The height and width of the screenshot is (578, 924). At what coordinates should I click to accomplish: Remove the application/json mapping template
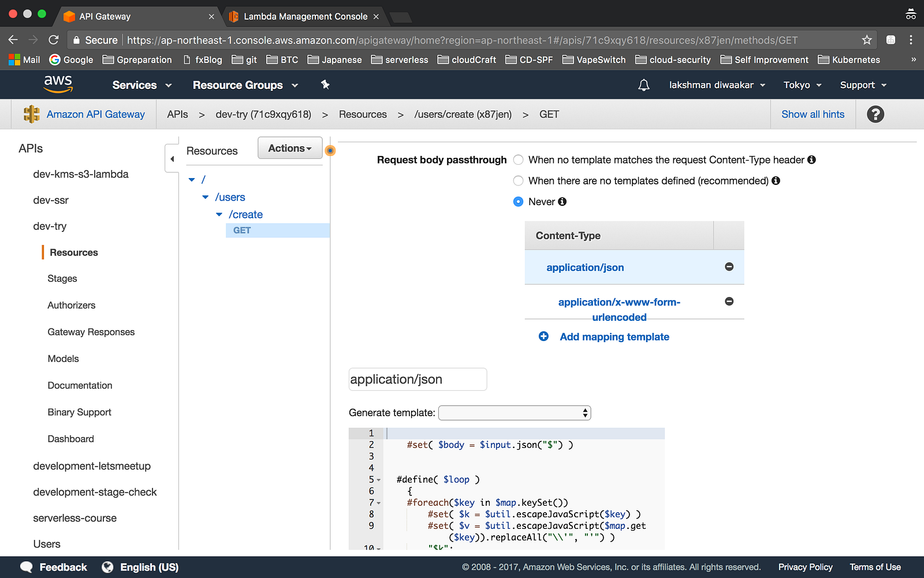point(729,267)
